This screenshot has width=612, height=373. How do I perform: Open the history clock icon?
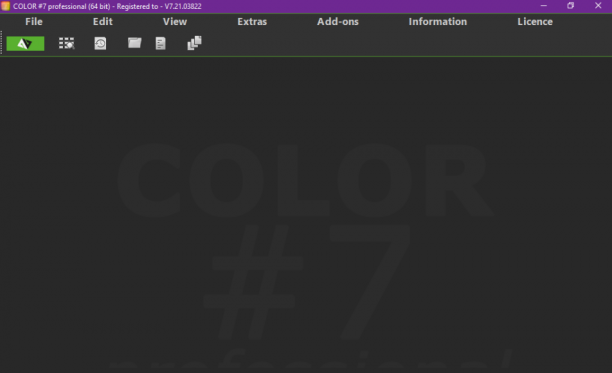click(100, 43)
